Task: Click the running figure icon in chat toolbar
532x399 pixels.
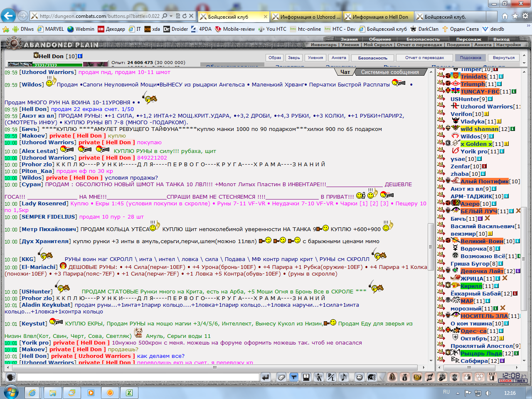Action: pos(319,377)
